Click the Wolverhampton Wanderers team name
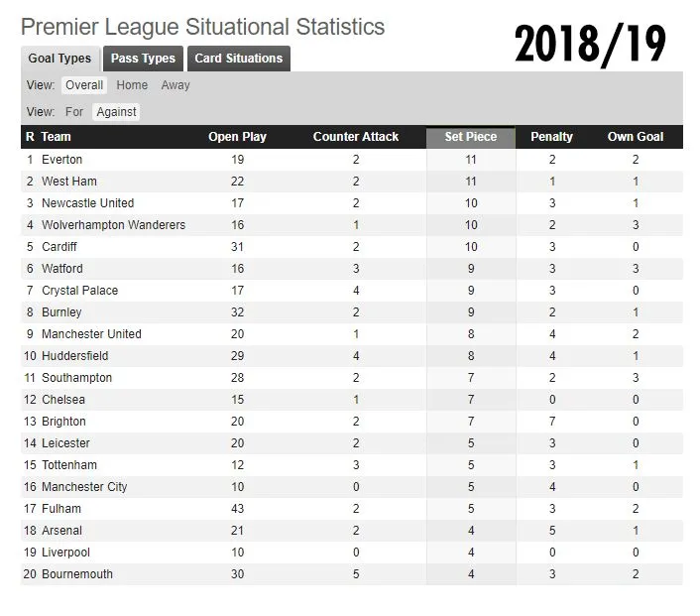The width and height of the screenshot is (700, 616). click(x=113, y=225)
